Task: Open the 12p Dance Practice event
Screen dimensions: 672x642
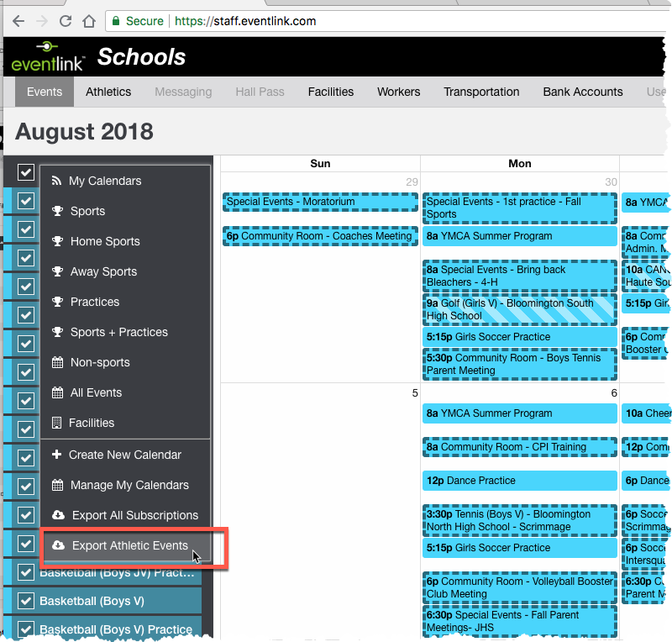Action: [x=519, y=481]
